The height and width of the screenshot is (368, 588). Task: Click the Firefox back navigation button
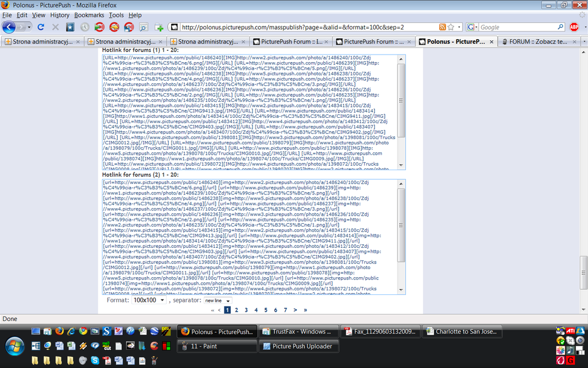pos(9,27)
